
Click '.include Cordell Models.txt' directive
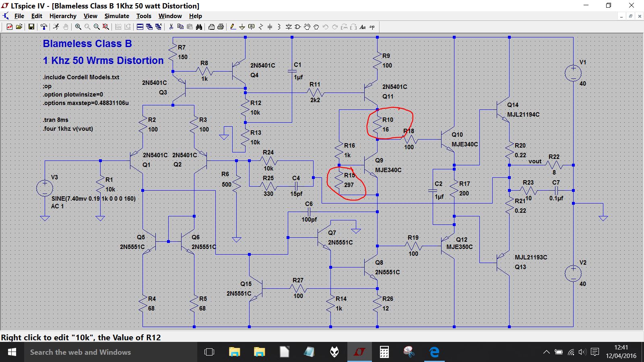[x=81, y=77]
